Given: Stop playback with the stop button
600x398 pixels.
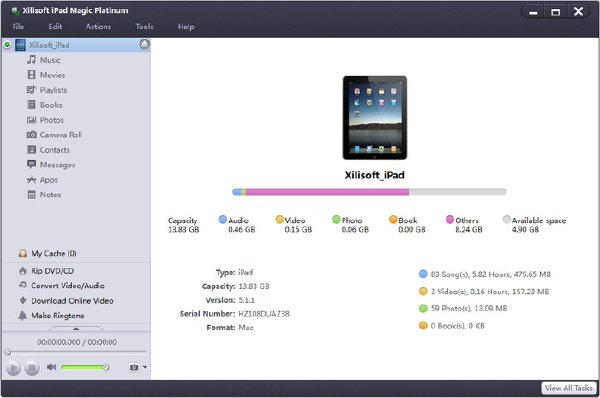Looking at the screenshot, I should pyautogui.click(x=32, y=368).
